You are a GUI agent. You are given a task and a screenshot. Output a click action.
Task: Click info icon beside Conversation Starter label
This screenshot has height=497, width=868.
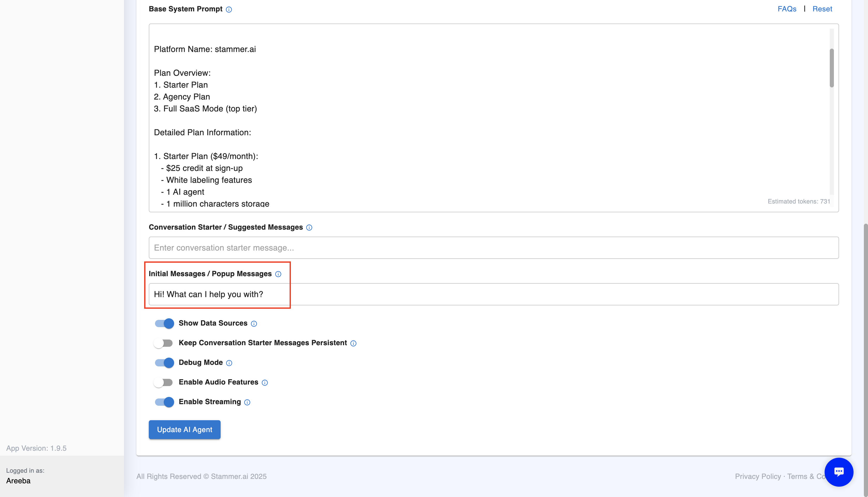[309, 228]
